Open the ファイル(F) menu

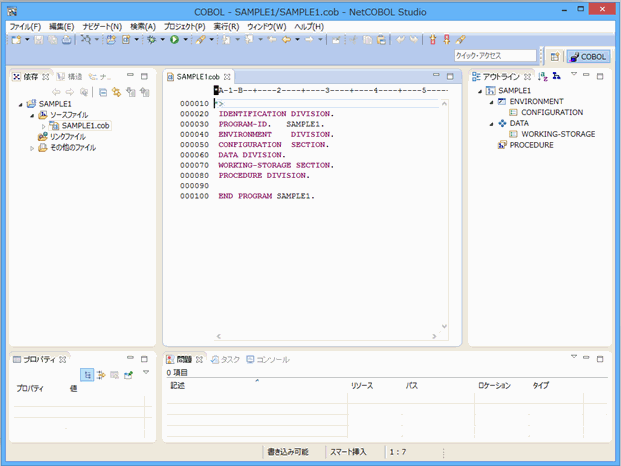tap(25, 27)
